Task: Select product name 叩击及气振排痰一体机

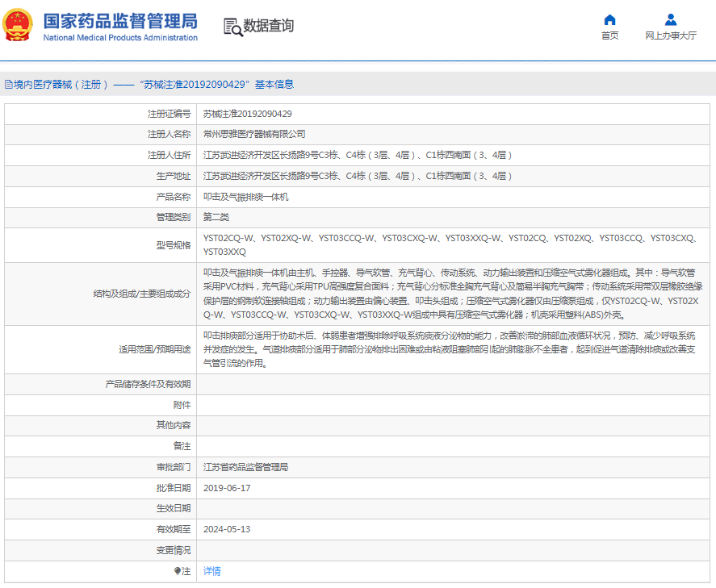Action: pyautogui.click(x=246, y=197)
